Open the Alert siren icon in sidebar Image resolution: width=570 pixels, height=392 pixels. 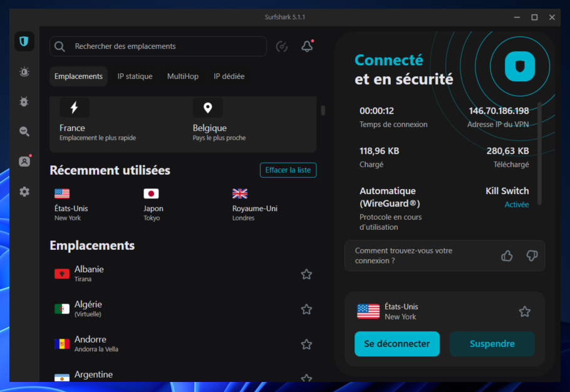(24, 71)
